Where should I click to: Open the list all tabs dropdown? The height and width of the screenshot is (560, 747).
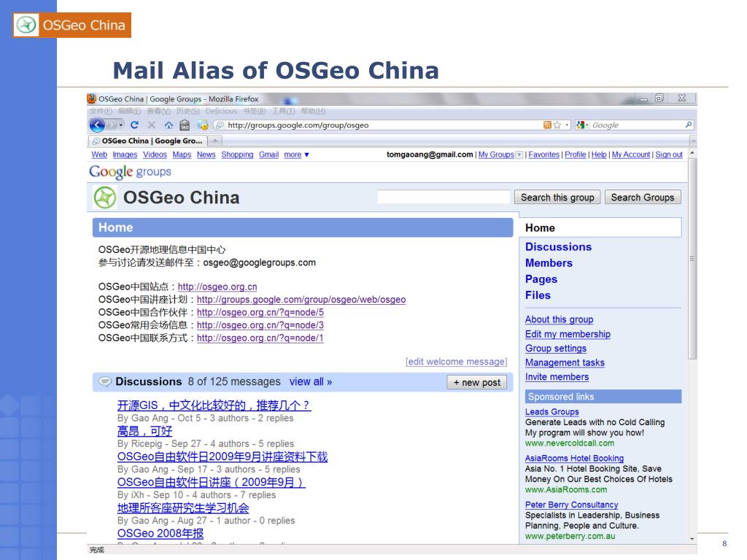(693, 141)
